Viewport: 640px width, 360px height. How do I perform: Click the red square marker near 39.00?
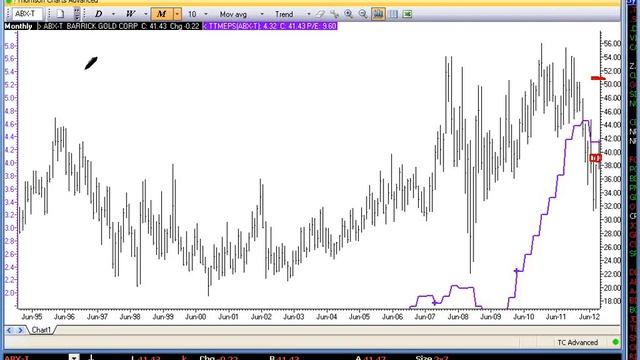596,158
